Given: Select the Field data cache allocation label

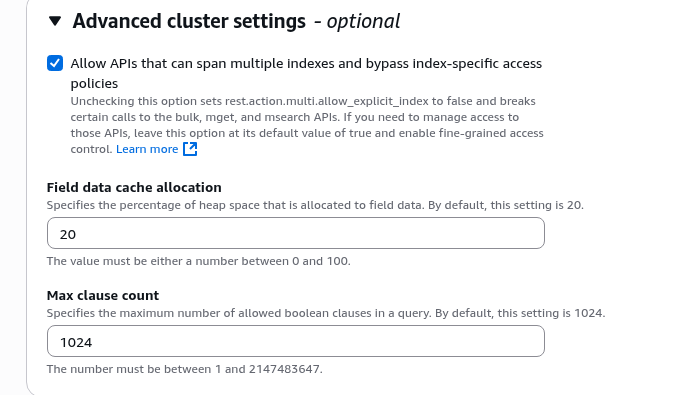Looking at the screenshot, I should point(134,188).
